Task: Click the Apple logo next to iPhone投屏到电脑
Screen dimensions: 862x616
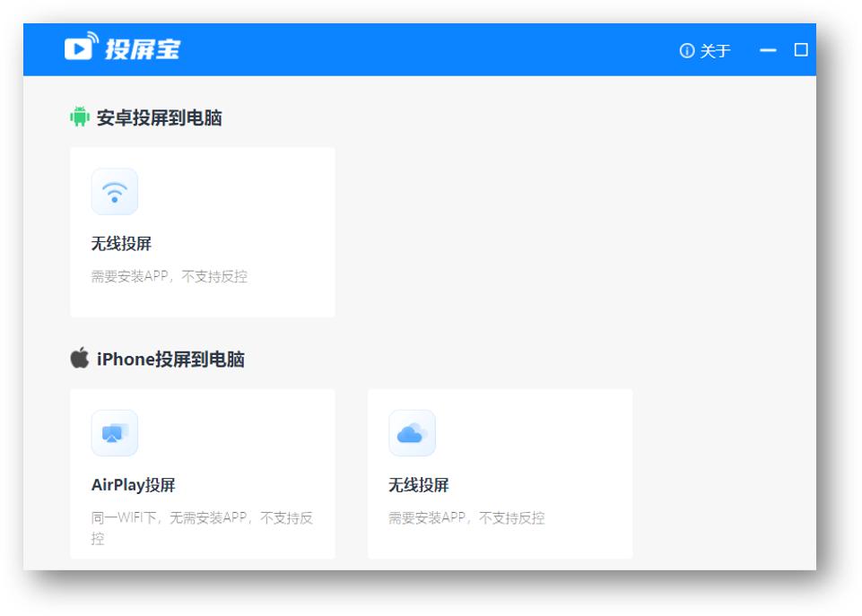Action: pyautogui.click(x=80, y=355)
